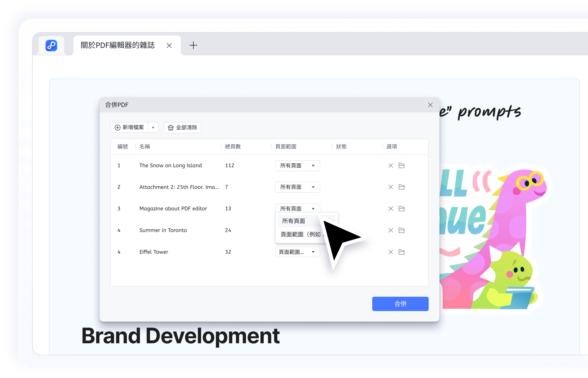
Task: Expand the arrow beside 新增檔案
Action: click(153, 127)
